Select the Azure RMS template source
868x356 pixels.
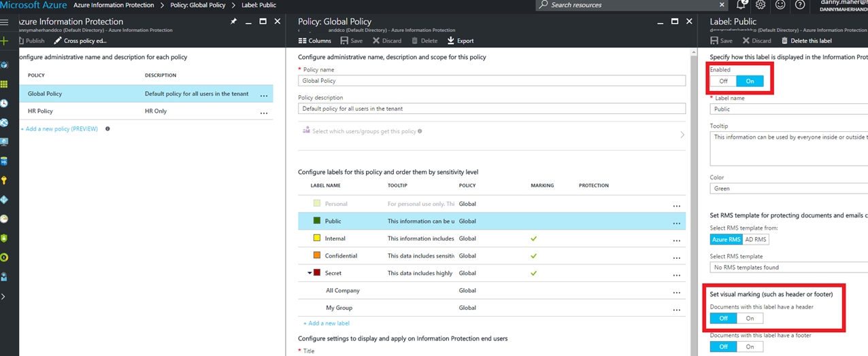[726, 239]
